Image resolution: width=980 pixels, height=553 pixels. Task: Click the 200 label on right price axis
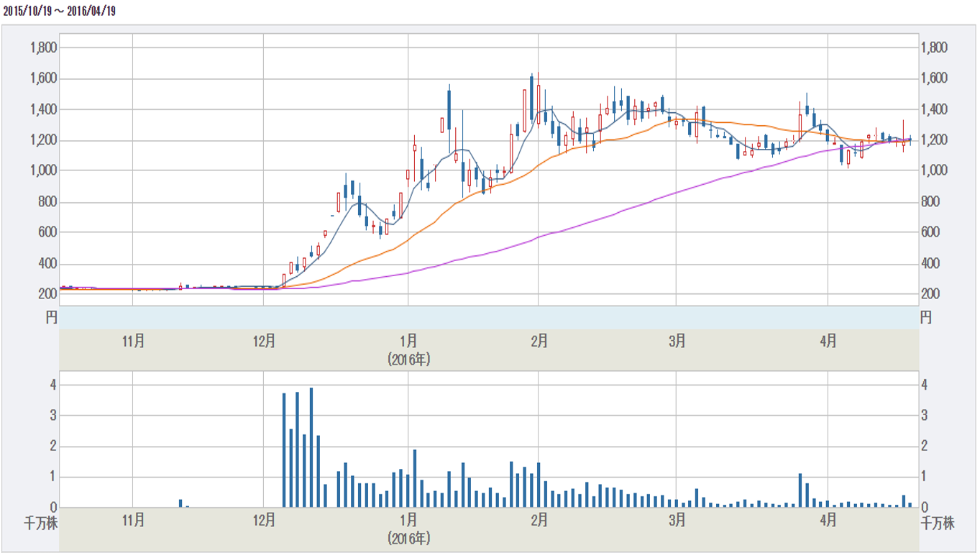[931, 294]
